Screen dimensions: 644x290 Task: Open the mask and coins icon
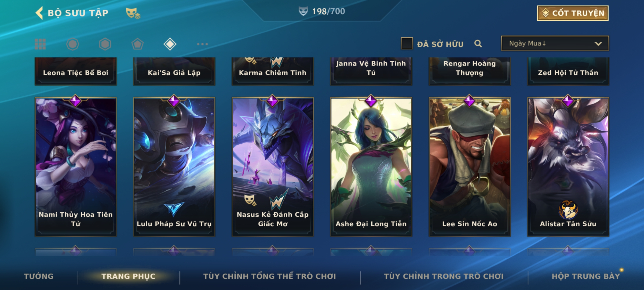tap(133, 13)
